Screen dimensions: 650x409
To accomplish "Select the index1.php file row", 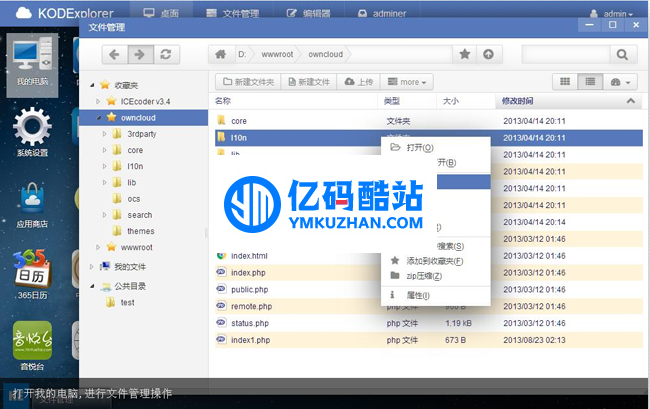I will pos(429,340).
